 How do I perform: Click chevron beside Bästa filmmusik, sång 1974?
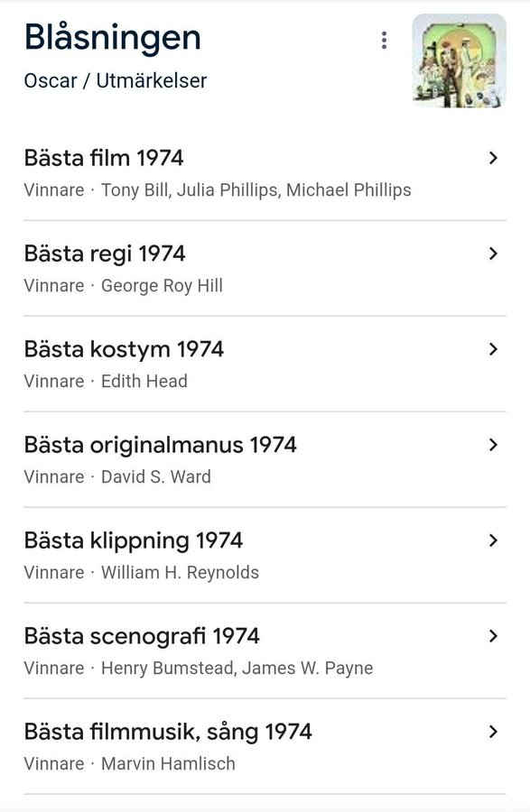click(x=493, y=732)
